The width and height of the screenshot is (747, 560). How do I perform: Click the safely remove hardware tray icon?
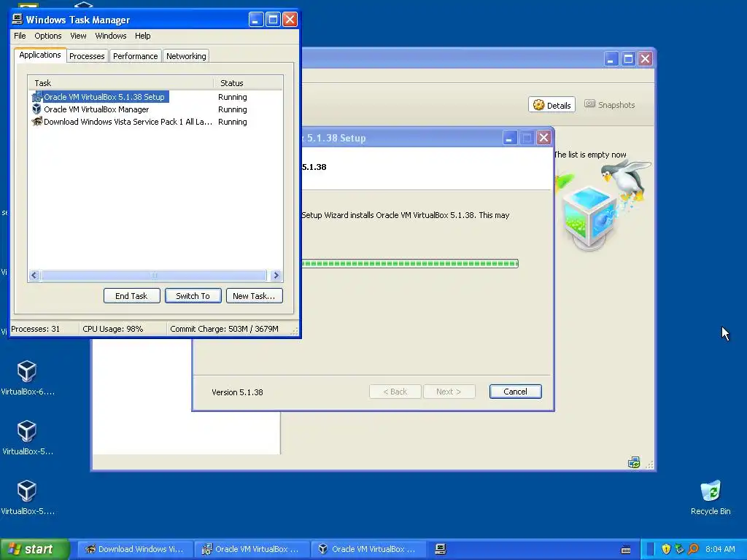point(679,550)
